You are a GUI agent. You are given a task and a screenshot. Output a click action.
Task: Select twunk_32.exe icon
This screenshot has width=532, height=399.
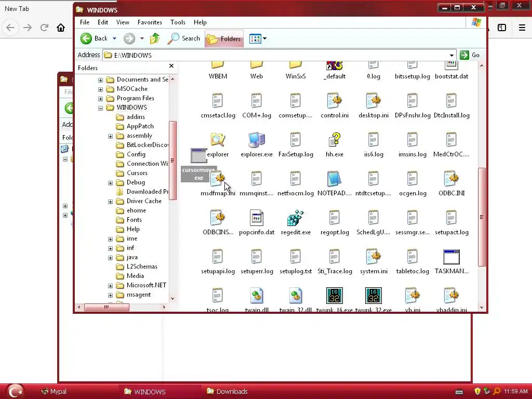point(373,296)
